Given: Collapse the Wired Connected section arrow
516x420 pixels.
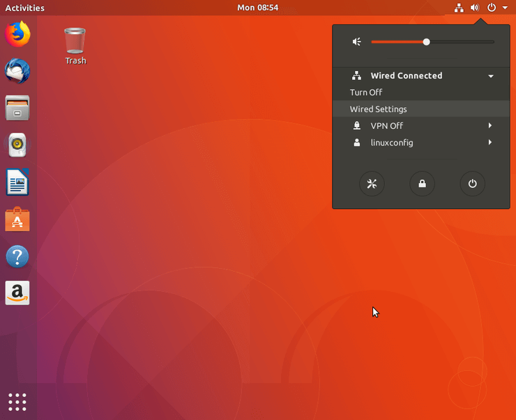Looking at the screenshot, I should click(x=491, y=76).
